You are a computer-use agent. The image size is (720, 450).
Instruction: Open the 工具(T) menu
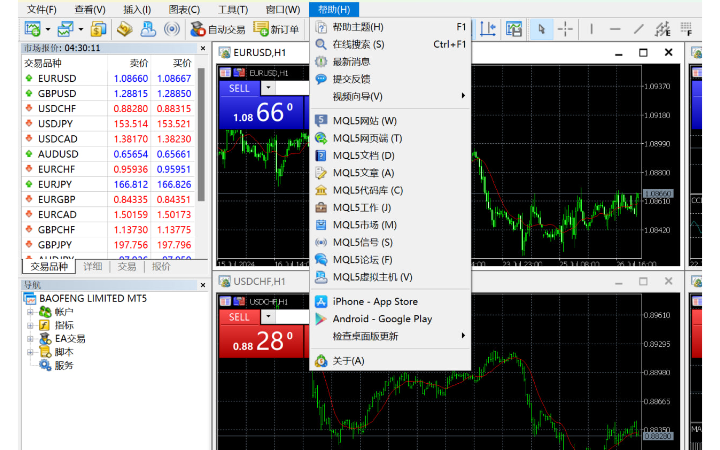pos(233,10)
